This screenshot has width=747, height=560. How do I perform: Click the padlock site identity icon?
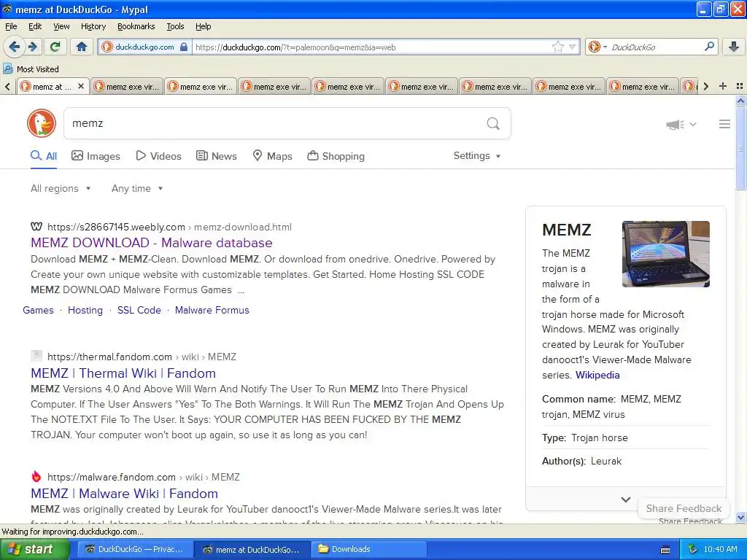(184, 47)
